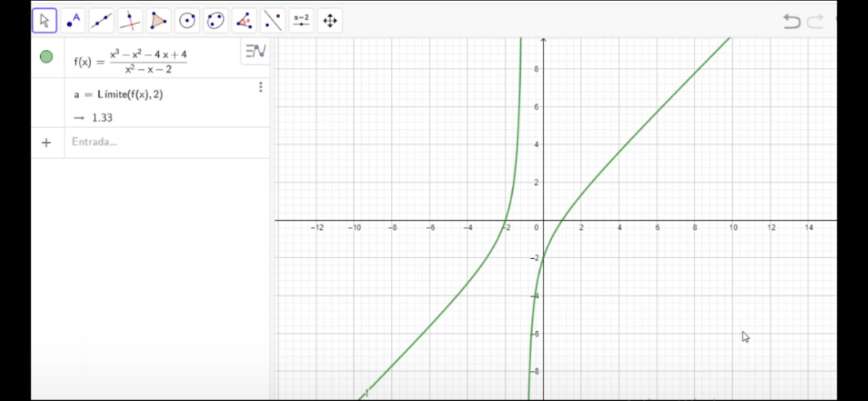Click the plus button beside Entrada
The width and height of the screenshot is (868, 401).
[47, 143]
